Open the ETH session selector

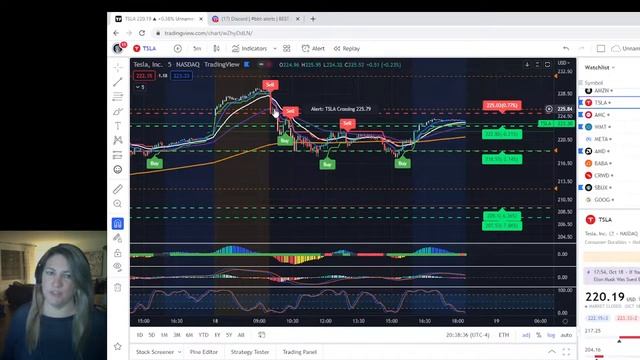pyautogui.click(x=504, y=335)
